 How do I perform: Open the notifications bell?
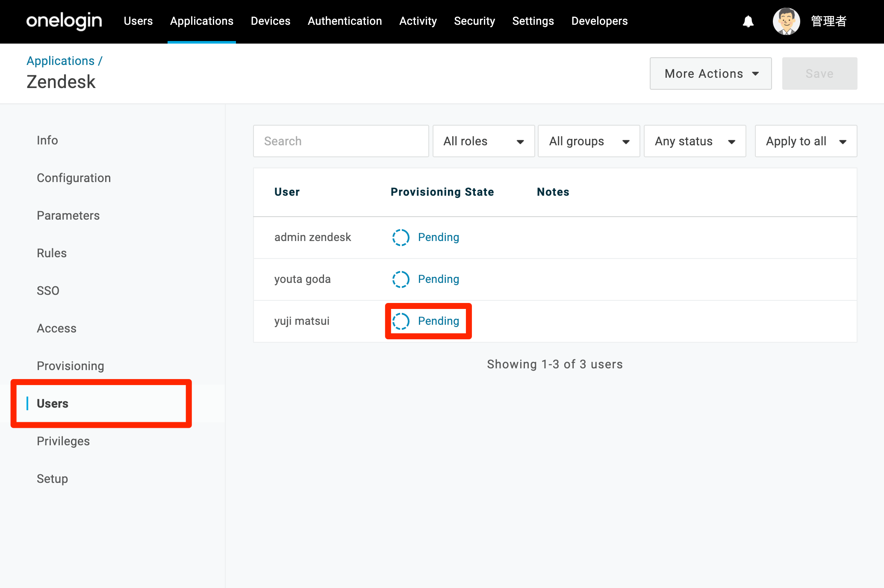tap(748, 21)
